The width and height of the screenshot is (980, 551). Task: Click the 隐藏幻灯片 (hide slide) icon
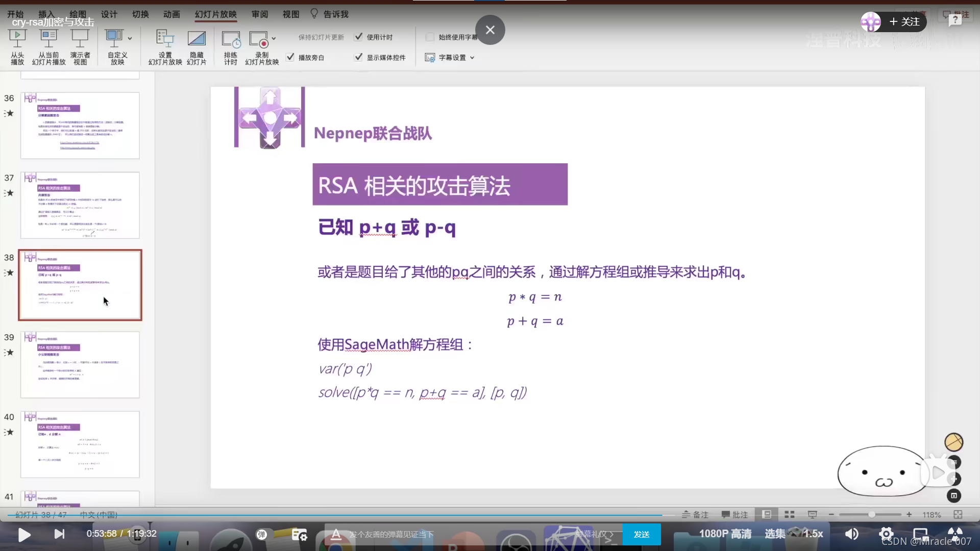coord(197,38)
